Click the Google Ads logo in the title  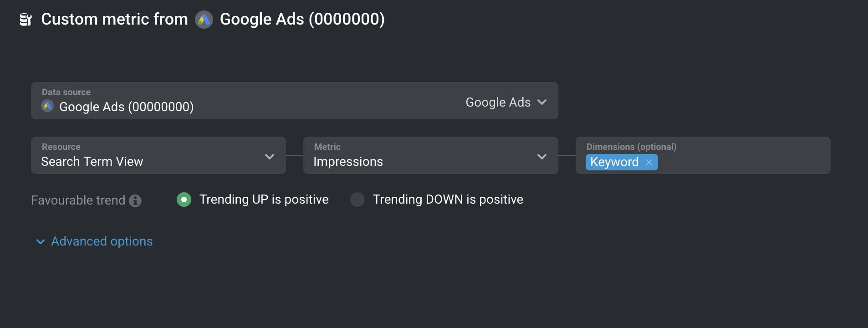click(x=204, y=20)
